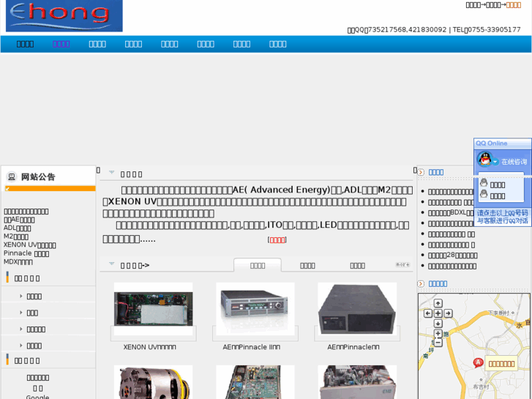Select the highlighted active tab in the product showcase
This screenshot has height=399, width=532.
tap(258, 265)
